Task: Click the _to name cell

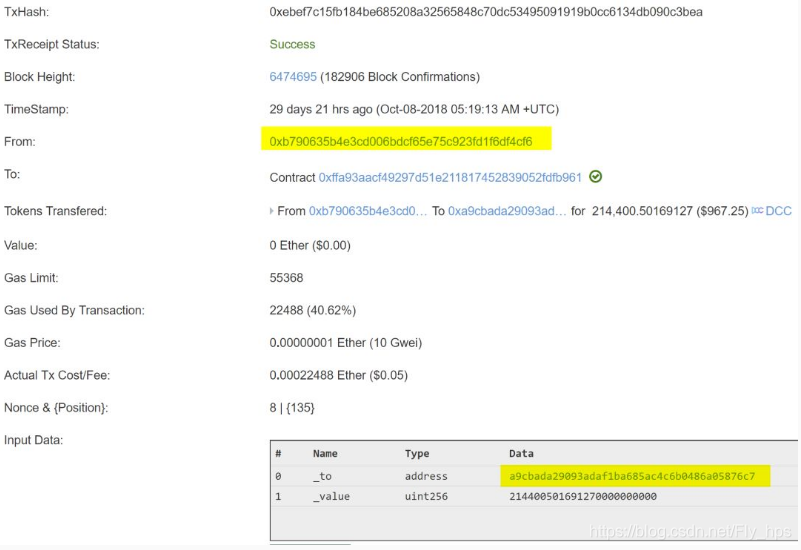Action: [x=322, y=476]
